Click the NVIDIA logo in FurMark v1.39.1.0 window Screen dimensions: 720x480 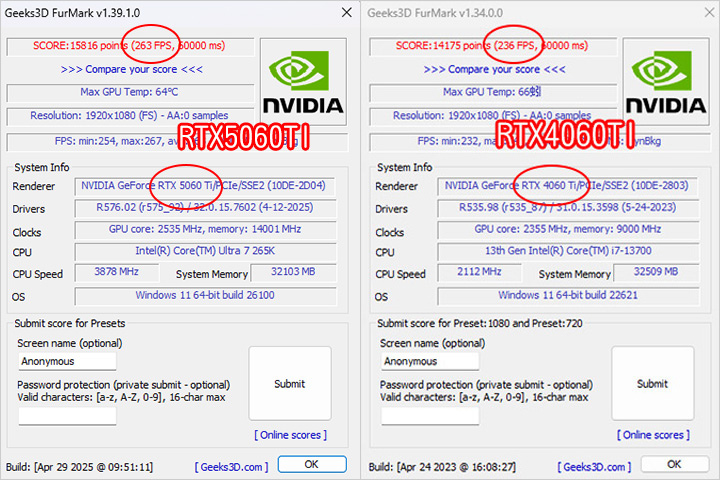pos(303,82)
